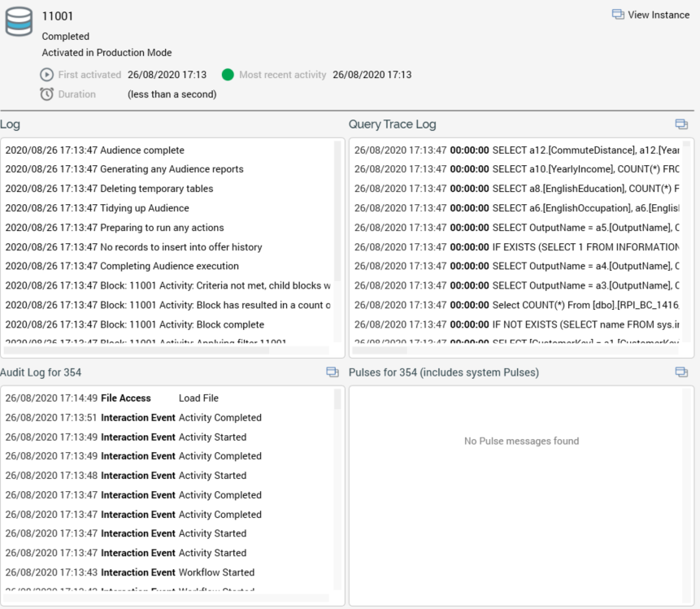Open Audit Log popout window icon
Image resolution: width=700 pixels, height=609 pixels.
coord(332,372)
